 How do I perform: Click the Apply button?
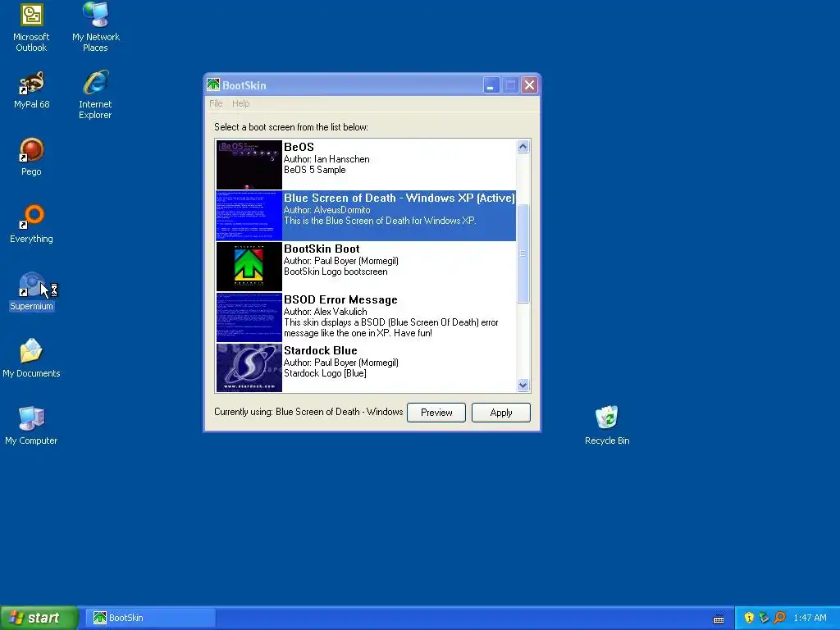[x=501, y=413]
